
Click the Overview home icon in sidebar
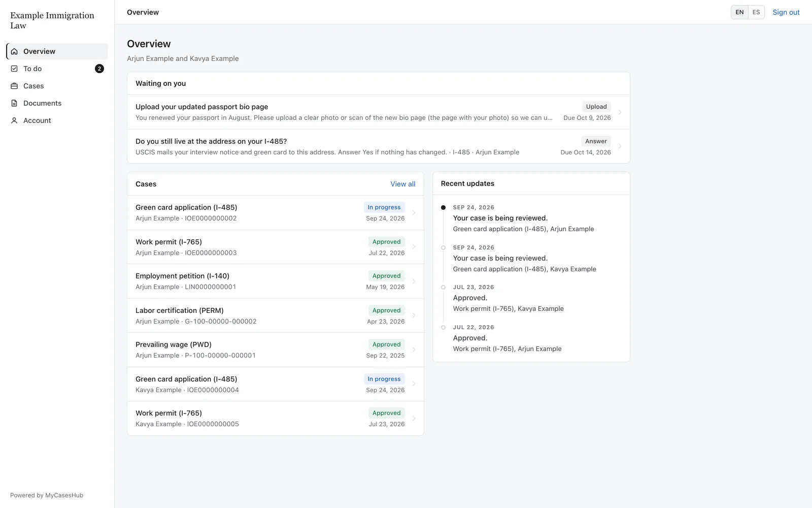(14, 51)
